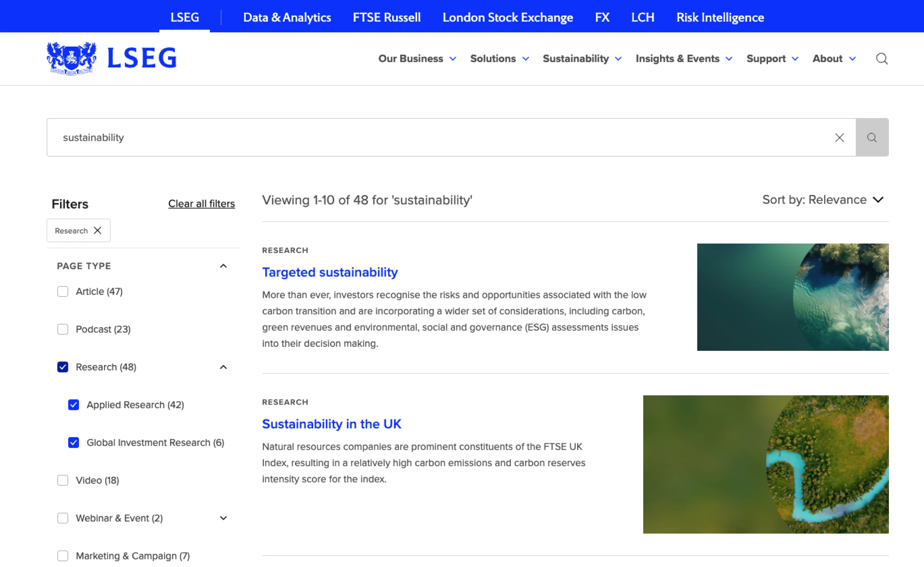Viewport: 924px width, 567px height.
Task: Expand Webinar & Event subcategories chevron
Action: (223, 518)
